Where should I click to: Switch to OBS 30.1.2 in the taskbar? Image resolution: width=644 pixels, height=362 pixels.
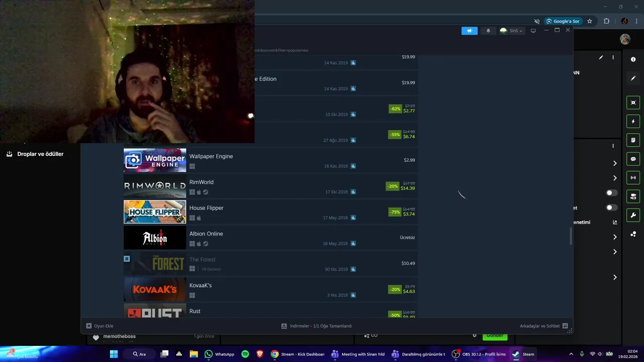[x=478, y=354]
